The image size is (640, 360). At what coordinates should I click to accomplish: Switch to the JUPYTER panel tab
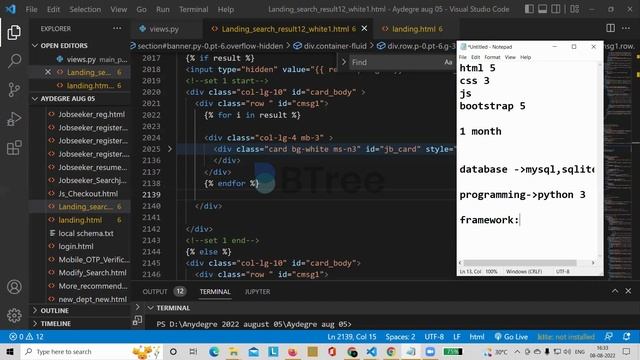point(257,291)
